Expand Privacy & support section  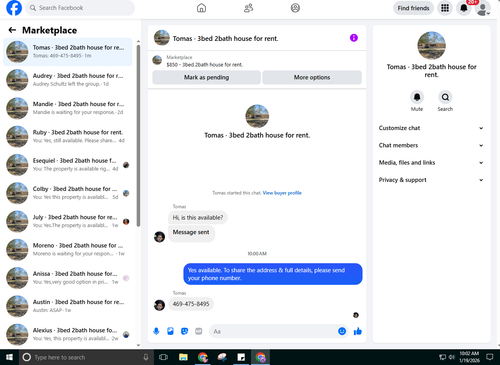click(x=431, y=180)
